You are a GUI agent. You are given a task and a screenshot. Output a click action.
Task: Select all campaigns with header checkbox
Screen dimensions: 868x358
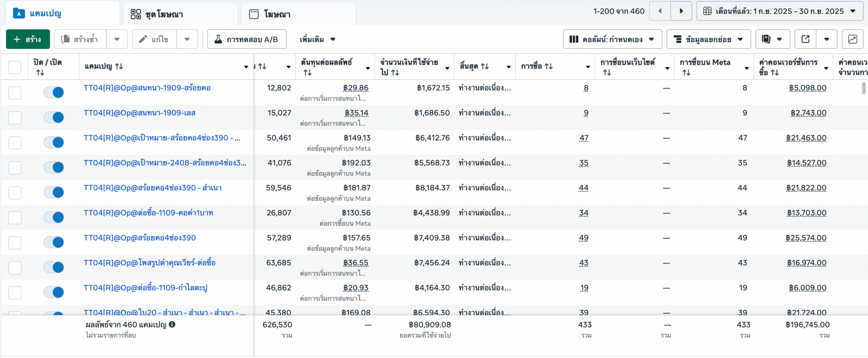tap(15, 67)
